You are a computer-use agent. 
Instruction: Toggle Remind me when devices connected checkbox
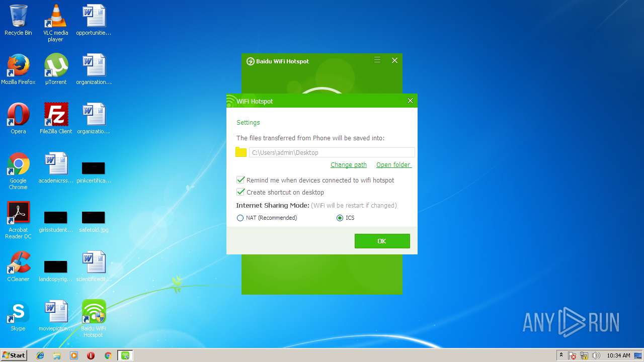pos(240,180)
